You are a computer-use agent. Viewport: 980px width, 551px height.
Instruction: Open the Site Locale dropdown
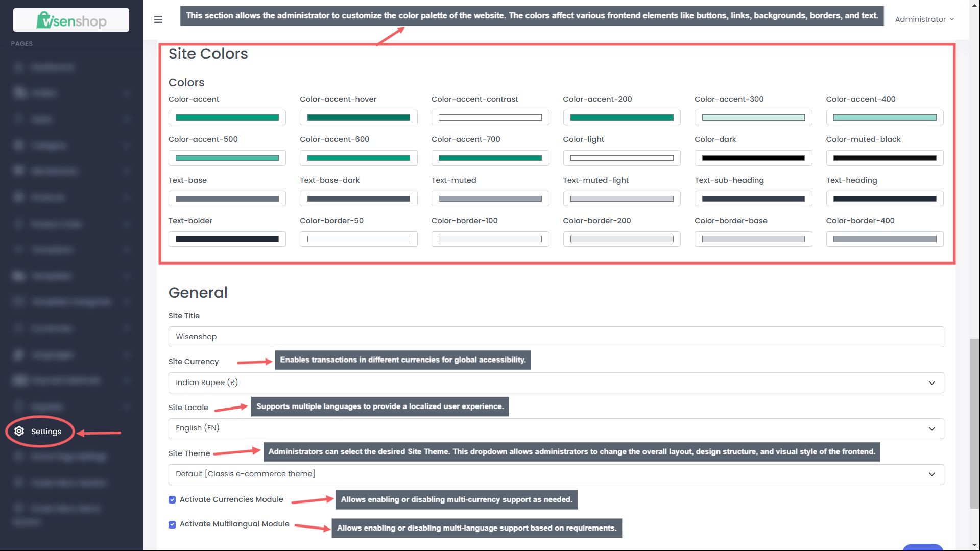click(556, 428)
